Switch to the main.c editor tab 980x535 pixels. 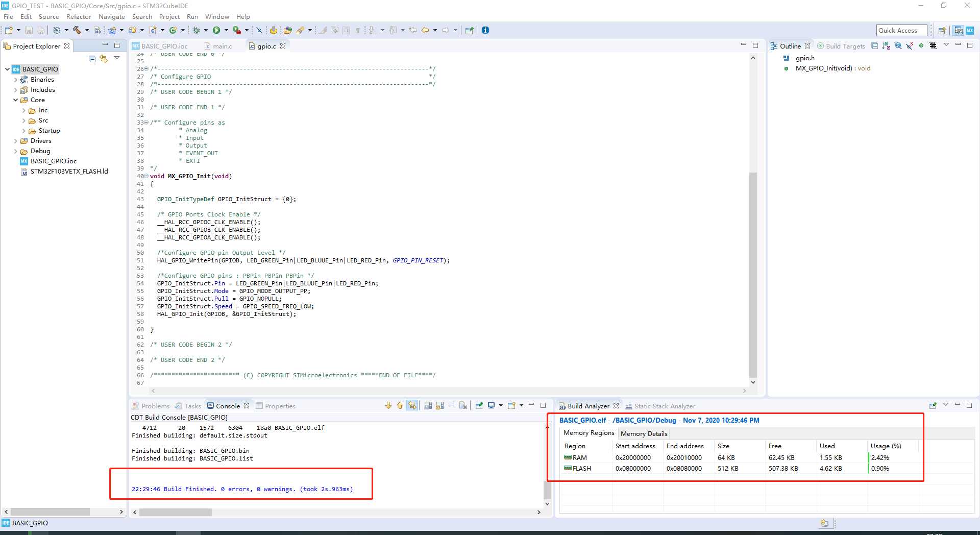[218, 46]
